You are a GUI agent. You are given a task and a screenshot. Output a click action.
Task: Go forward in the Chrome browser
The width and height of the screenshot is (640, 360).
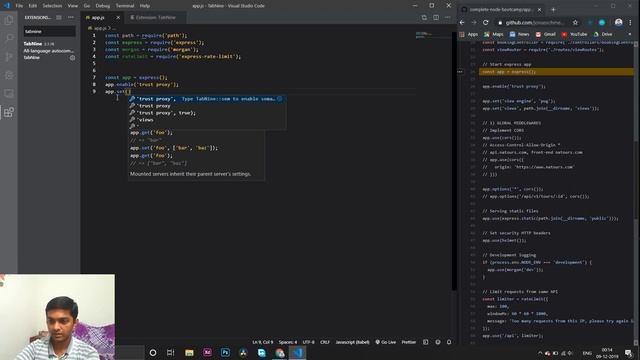tap(473, 22)
